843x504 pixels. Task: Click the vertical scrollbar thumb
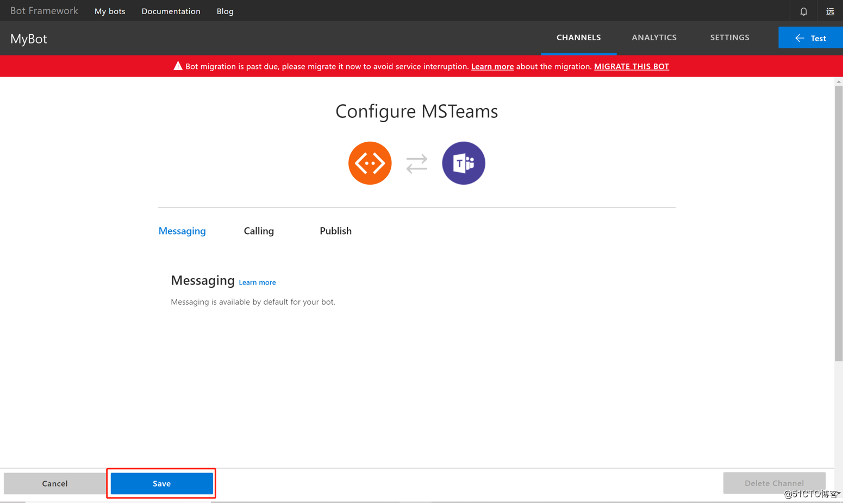click(x=839, y=223)
